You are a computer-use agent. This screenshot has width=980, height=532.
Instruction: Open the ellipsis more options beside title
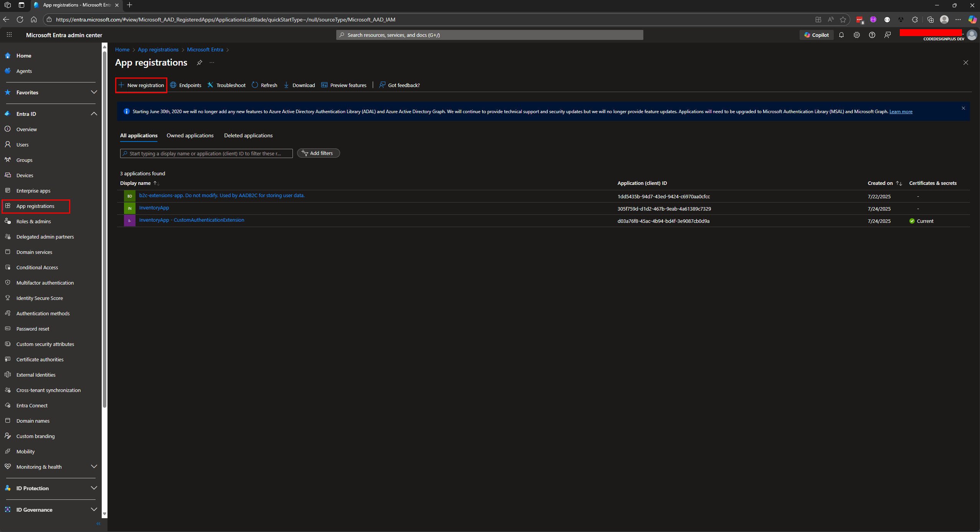[x=212, y=63]
